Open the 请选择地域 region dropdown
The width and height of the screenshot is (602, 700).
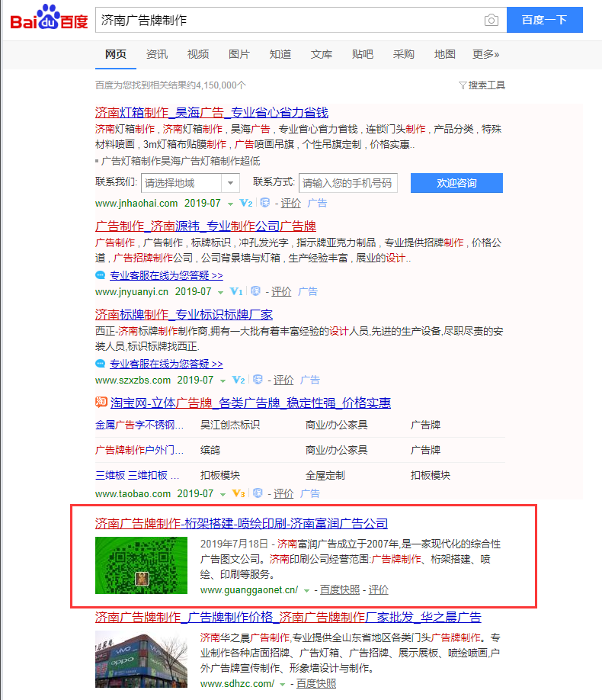point(191,183)
